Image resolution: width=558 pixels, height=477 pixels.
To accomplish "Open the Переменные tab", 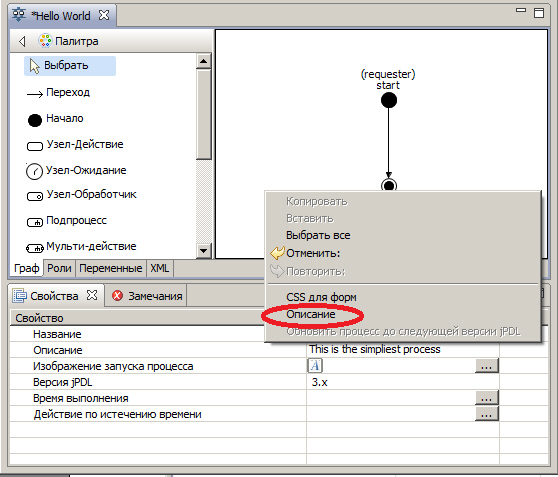I will pos(111,268).
